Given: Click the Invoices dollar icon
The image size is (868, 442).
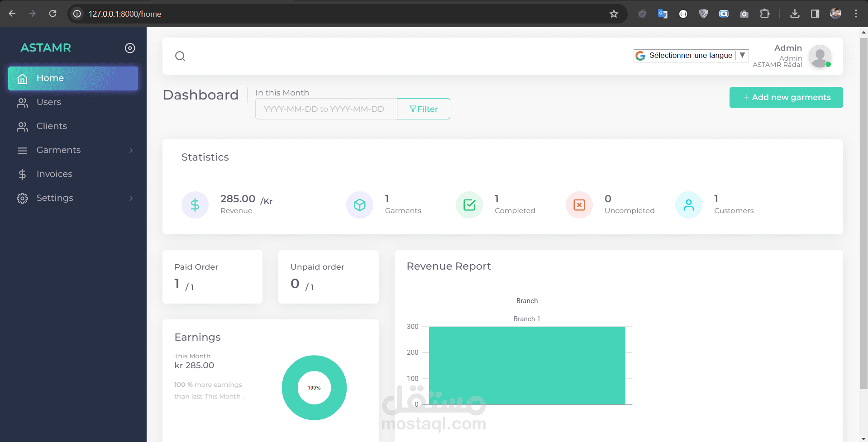Looking at the screenshot, I should click(x=23, y=174).
